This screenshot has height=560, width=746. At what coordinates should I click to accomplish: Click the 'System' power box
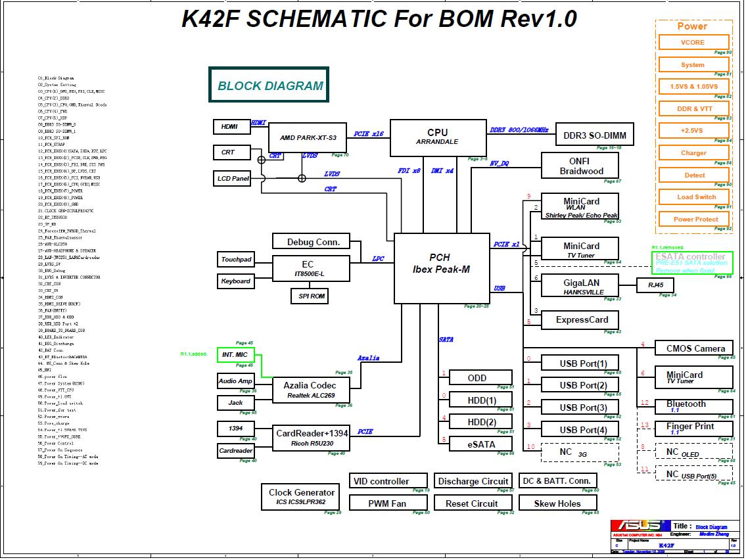[x=693, y=64]
